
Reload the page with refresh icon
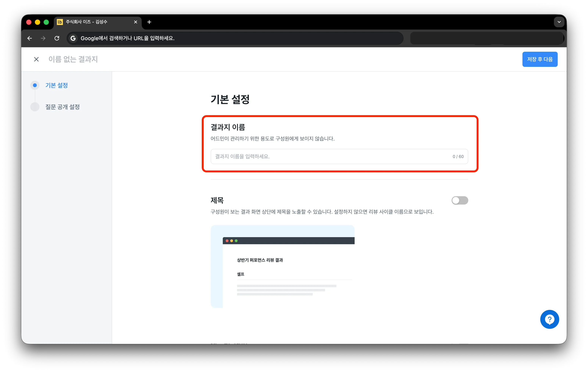point(57,38)
